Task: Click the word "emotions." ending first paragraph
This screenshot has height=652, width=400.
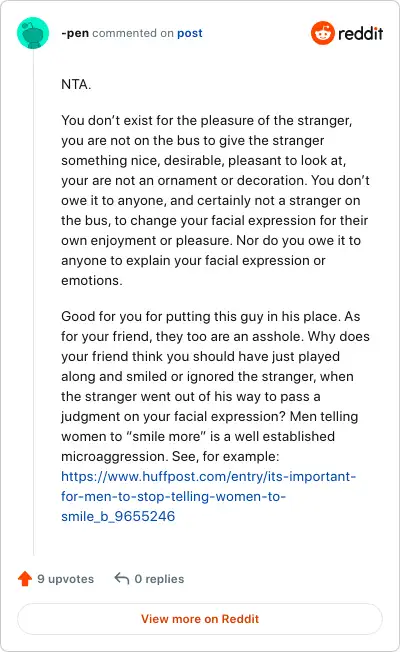Action: pos(92,280)
